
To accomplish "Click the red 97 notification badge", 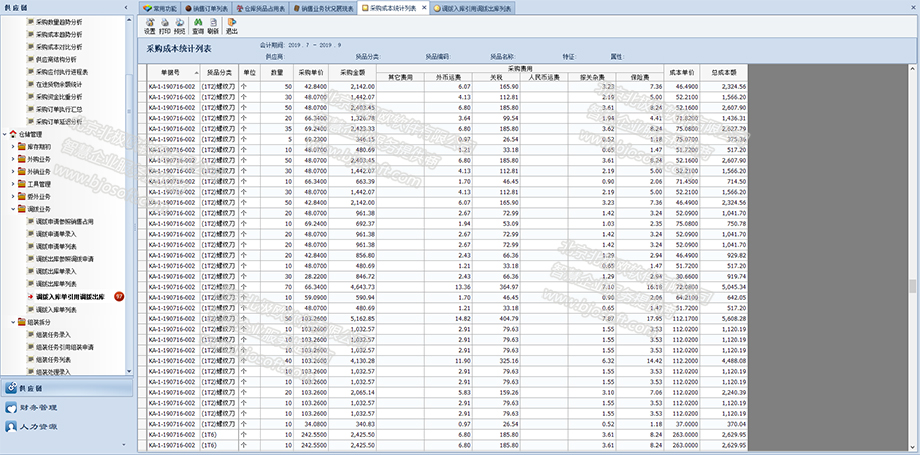I will click(x=119, y=296).
